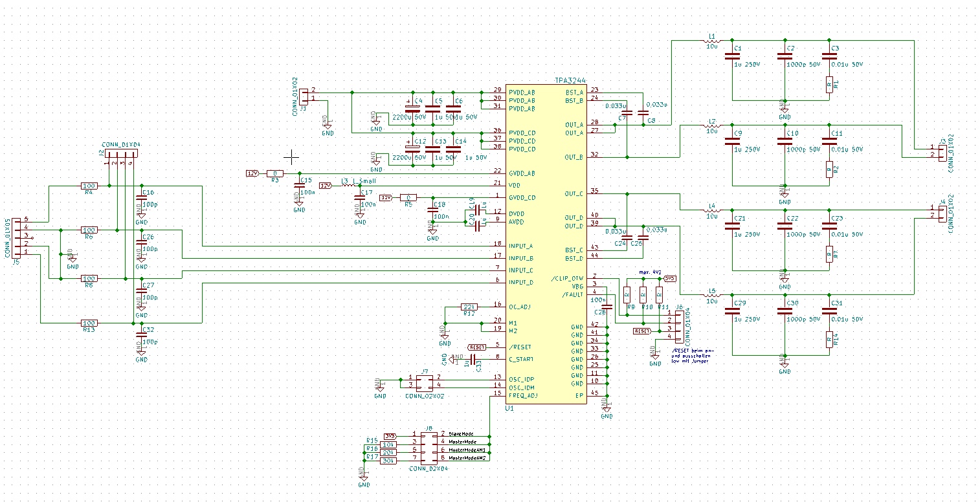Select the BST_C pin label
980x502 pixels.
(574, 250)
